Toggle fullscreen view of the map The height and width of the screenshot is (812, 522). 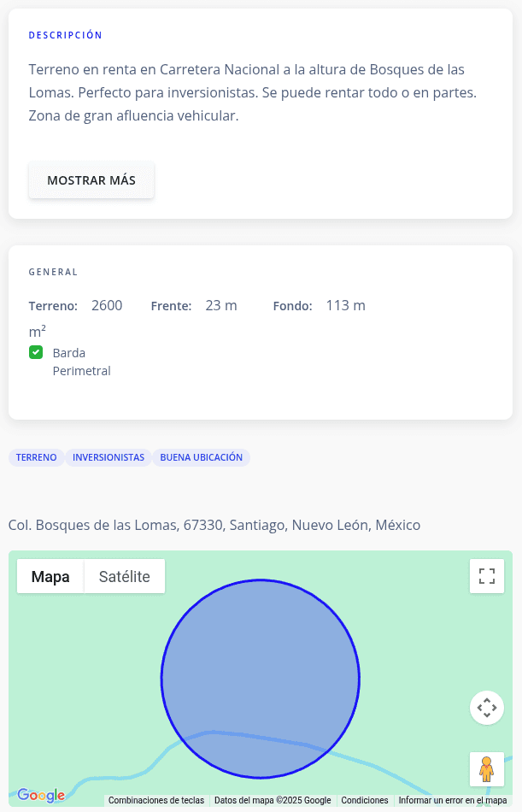[486, 576]
